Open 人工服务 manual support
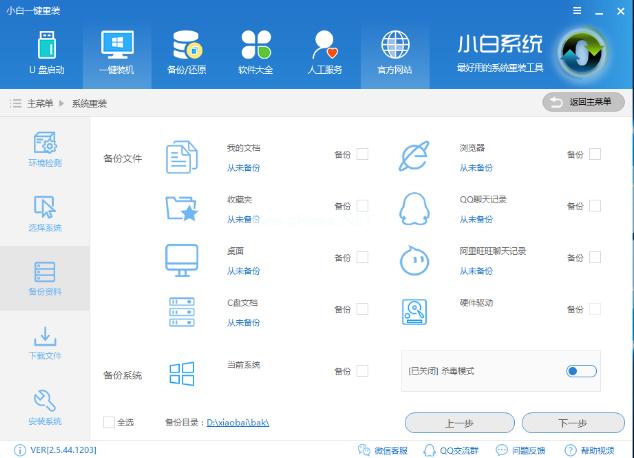634x458 pixels. (325, 53)
